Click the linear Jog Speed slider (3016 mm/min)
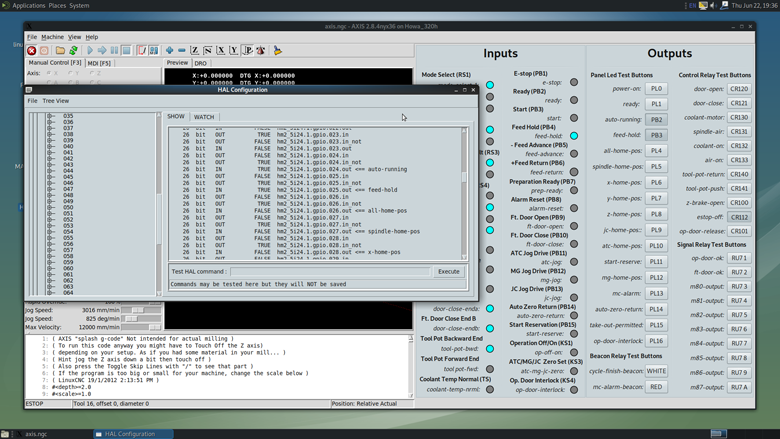The width and height of the screenshot is (780, 439). pos(142,310)
